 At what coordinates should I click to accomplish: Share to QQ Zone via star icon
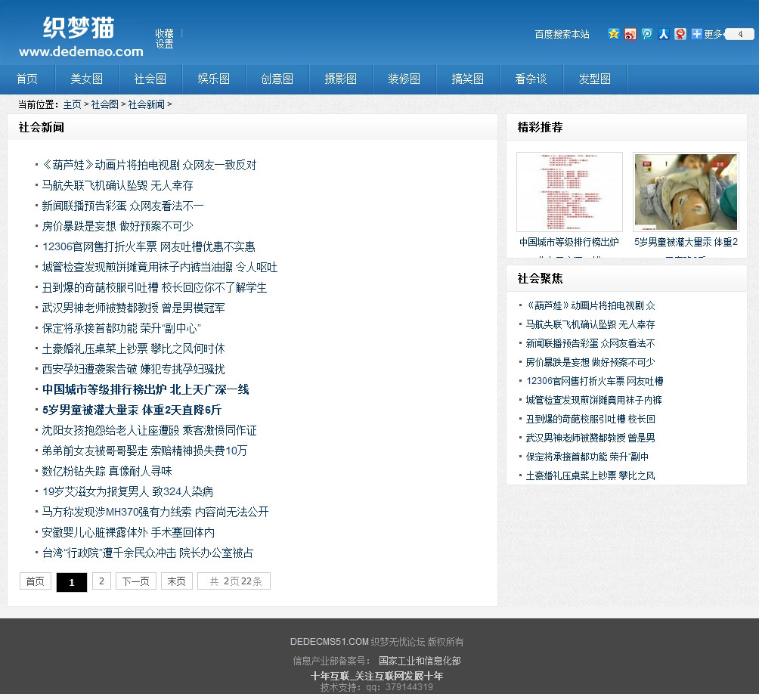[x=614, y=34]
